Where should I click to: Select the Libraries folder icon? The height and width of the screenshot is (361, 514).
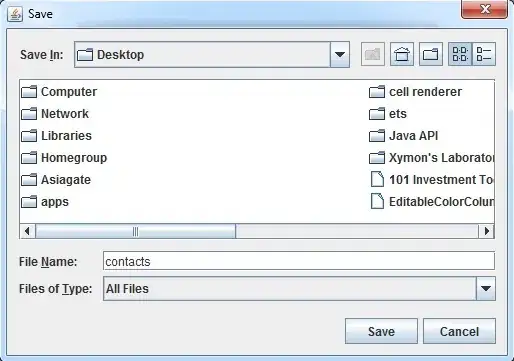[29, 136]
